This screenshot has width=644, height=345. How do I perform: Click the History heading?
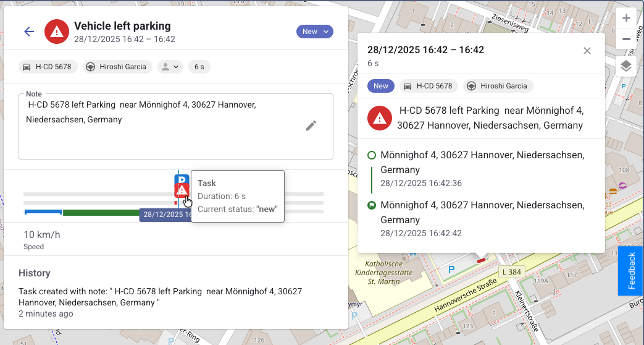point(35,273)
